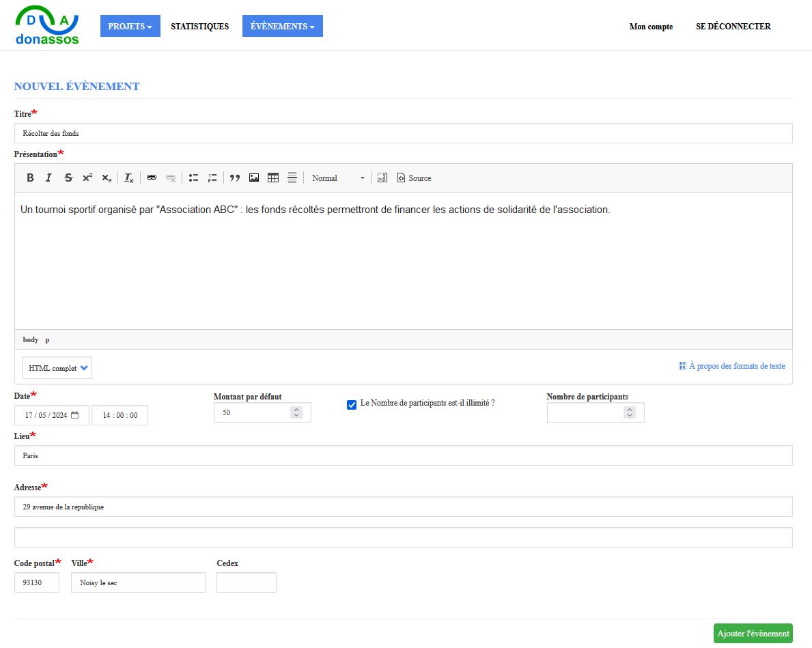812x648 pixels.
Task: Click the block quote icon
Action: coord(235,178)
